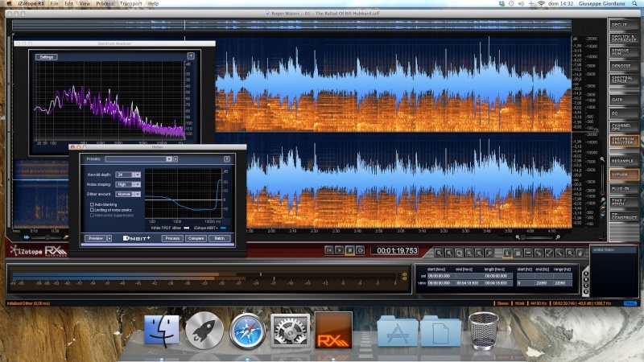Select the magic wand tool icon

click(x=559, y=253)
